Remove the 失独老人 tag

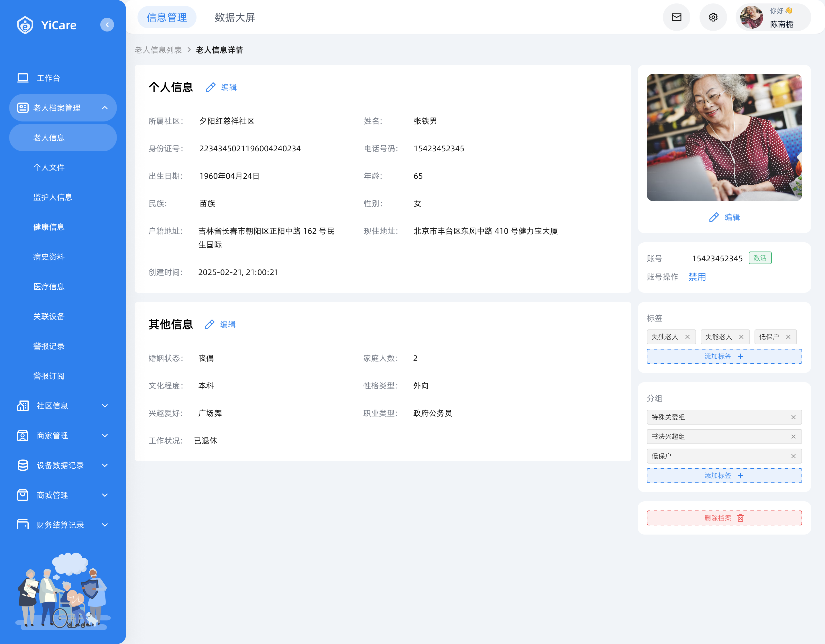(687, 337)
